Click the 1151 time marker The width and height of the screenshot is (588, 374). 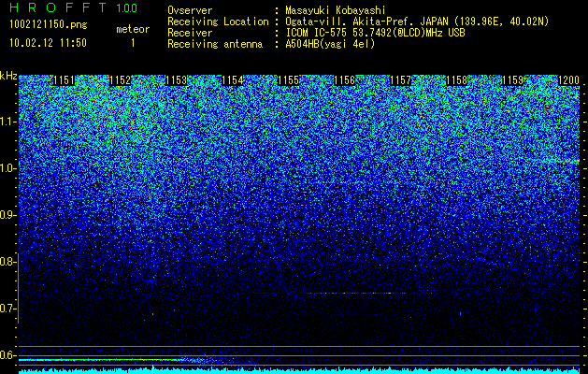pos(65,80)
